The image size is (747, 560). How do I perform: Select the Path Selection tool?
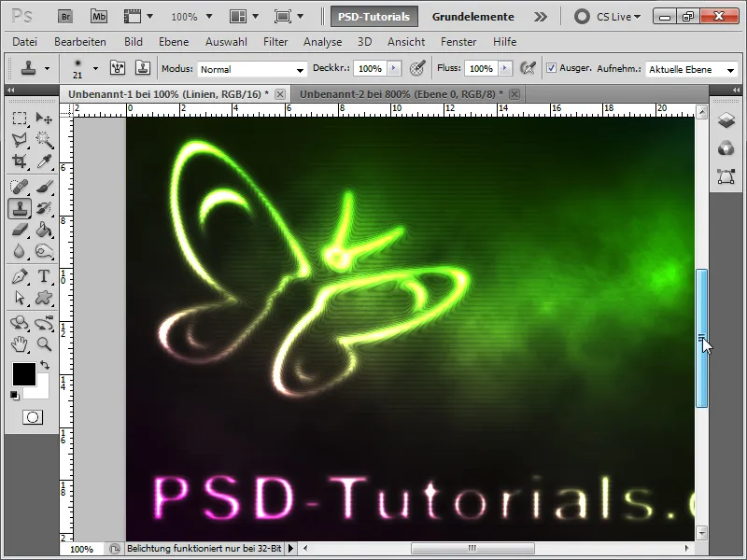(x=19, y=298)
